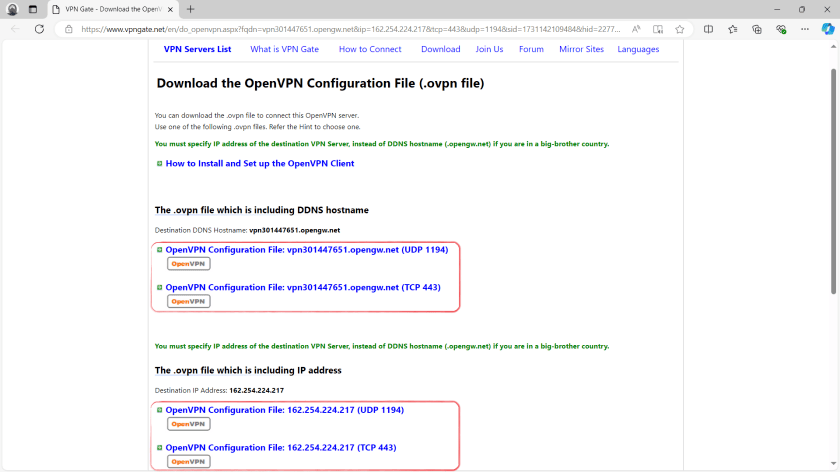Open a new browser tab

coord(190,9)
